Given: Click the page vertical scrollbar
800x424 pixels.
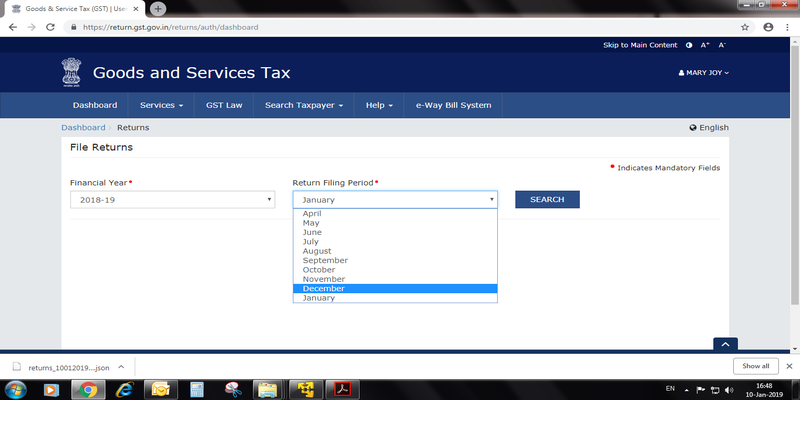Looking at the screenshot, I should coord(794,176).
